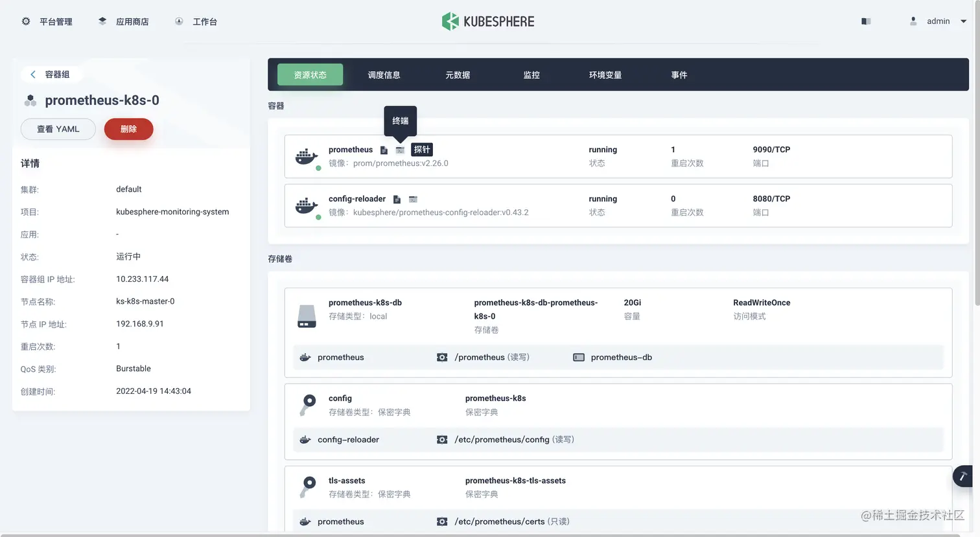Open the prometheus-k8s secret name
The width and height of the screenshot is (980, 537).
pos(495,398)
